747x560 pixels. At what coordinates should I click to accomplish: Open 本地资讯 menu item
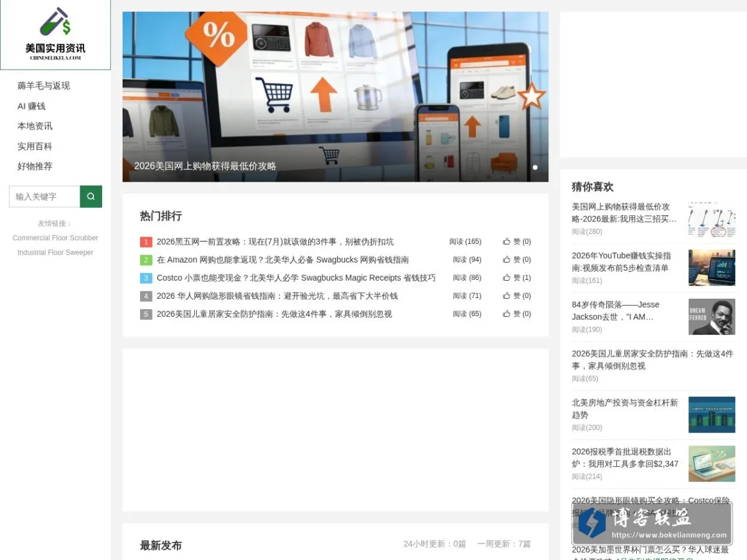tap(35, 126)
